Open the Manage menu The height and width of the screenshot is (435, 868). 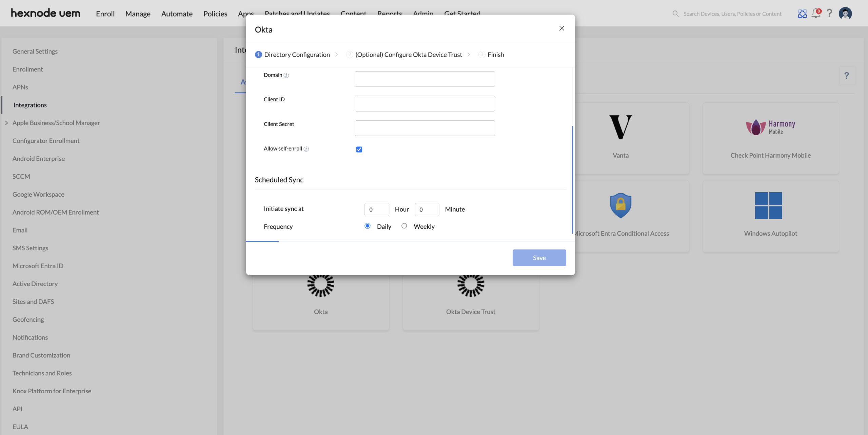138,14
